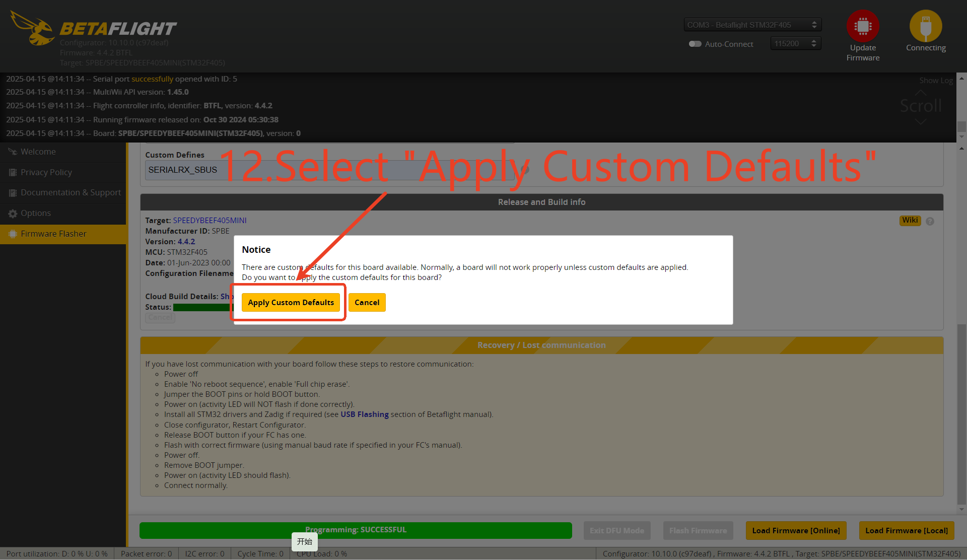Click the green Status progress bar
Viewport: 967px width, 560px height.
click(203, 307)
